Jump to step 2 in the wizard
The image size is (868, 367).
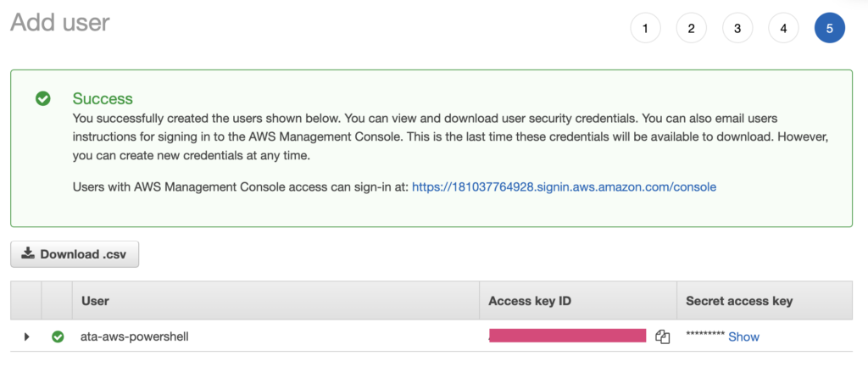pos(691,29)
